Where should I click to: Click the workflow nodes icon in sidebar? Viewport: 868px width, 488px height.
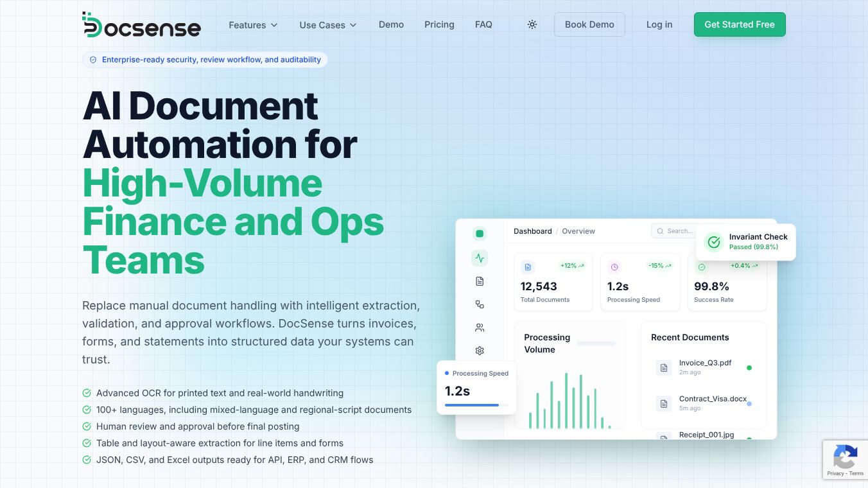point(480,304)
